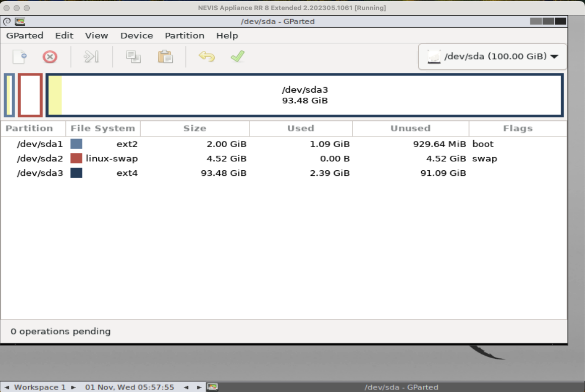Apply all operations with green checkmark
The height and width of the screenshot is (392, 585).
[237, 56]
